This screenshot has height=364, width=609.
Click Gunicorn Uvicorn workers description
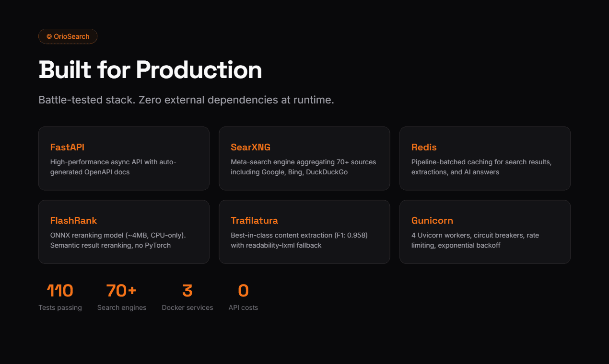475,240
